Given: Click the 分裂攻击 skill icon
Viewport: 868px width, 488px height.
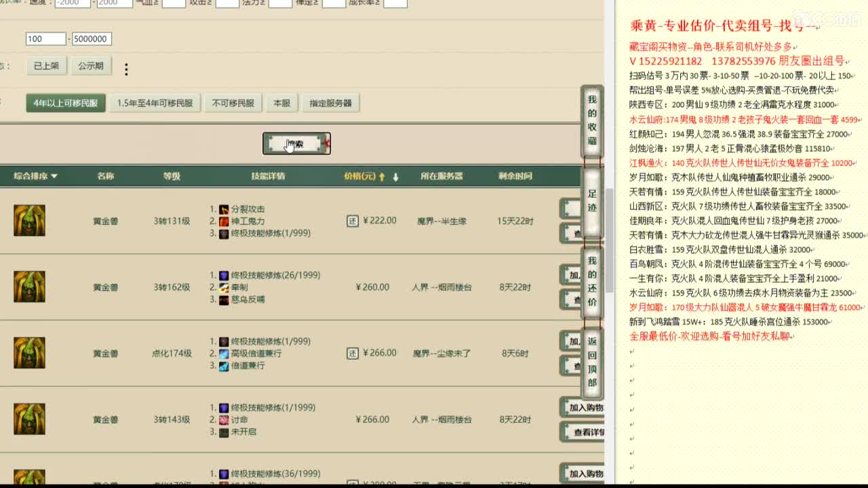Looking at the screenshot, I should [224, 209].
